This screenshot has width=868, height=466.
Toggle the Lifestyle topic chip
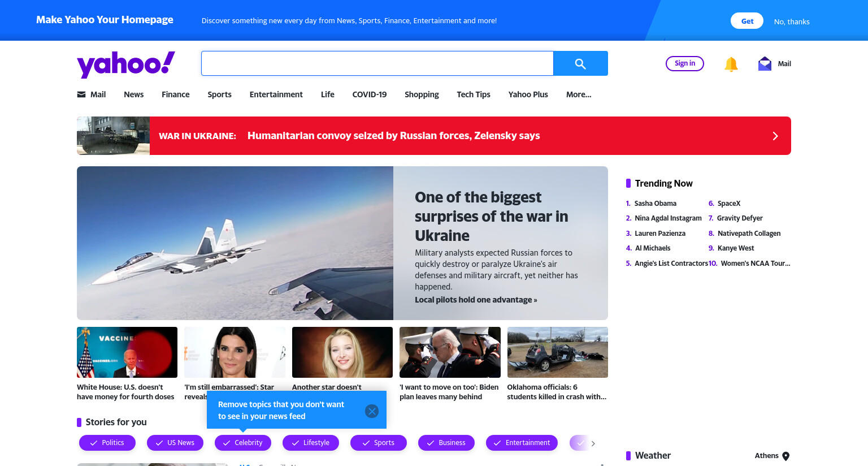click(311, 443)
